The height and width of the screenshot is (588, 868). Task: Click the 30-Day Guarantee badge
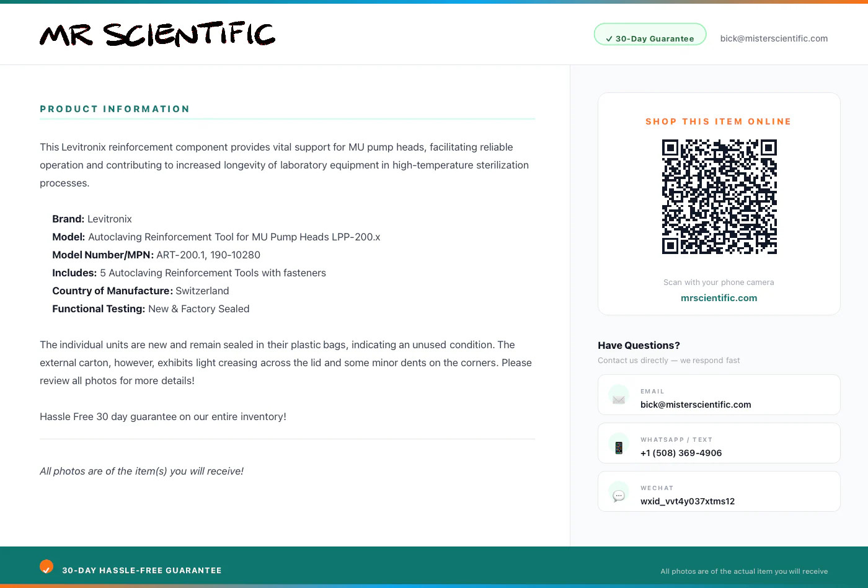(650, 35)
